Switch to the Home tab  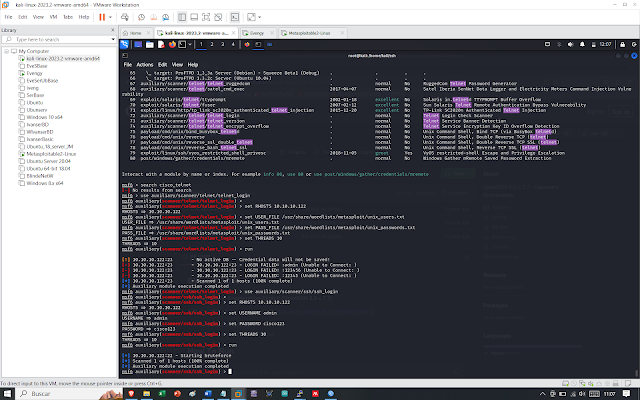(x=135, y=33)
